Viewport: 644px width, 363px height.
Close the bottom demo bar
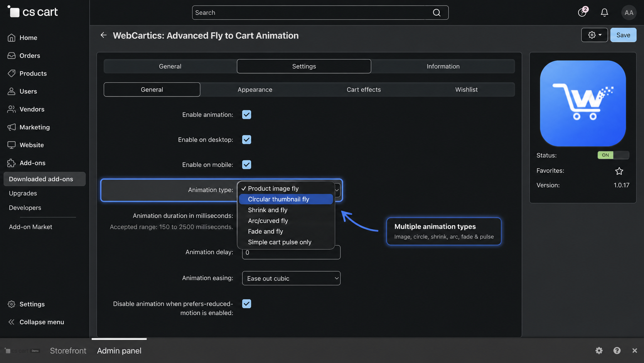[634, 350]
